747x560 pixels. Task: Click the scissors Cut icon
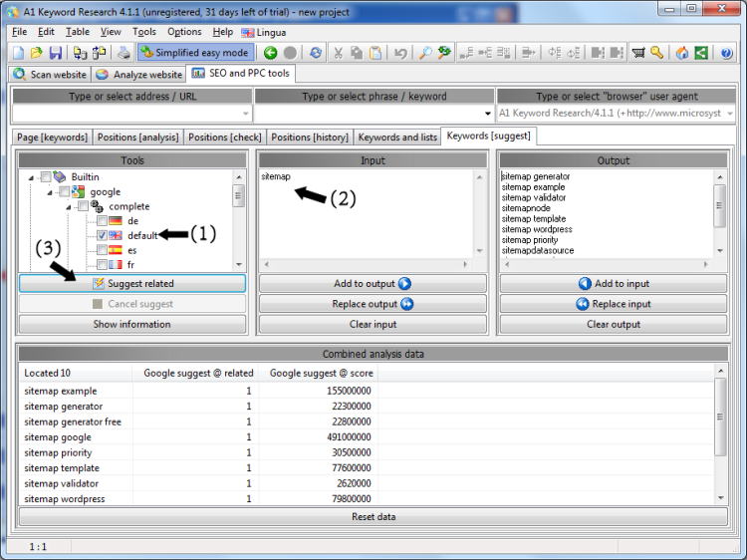339,53
